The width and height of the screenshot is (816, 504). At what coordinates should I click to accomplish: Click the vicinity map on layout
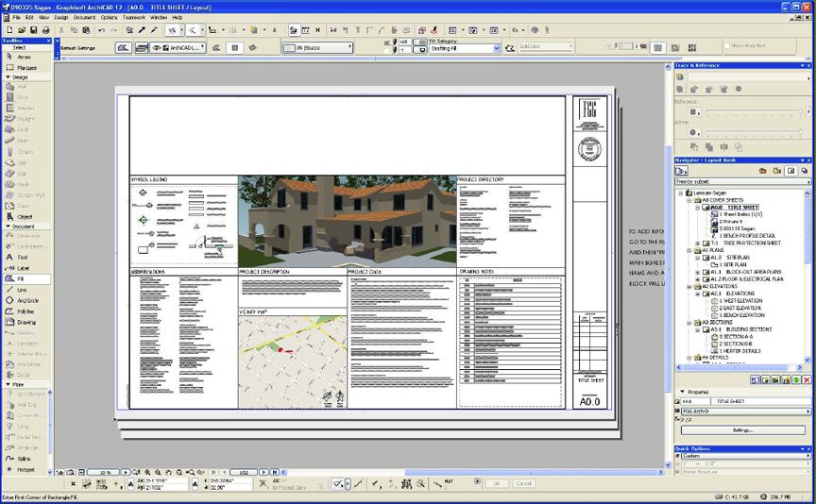tap(293, 362)
